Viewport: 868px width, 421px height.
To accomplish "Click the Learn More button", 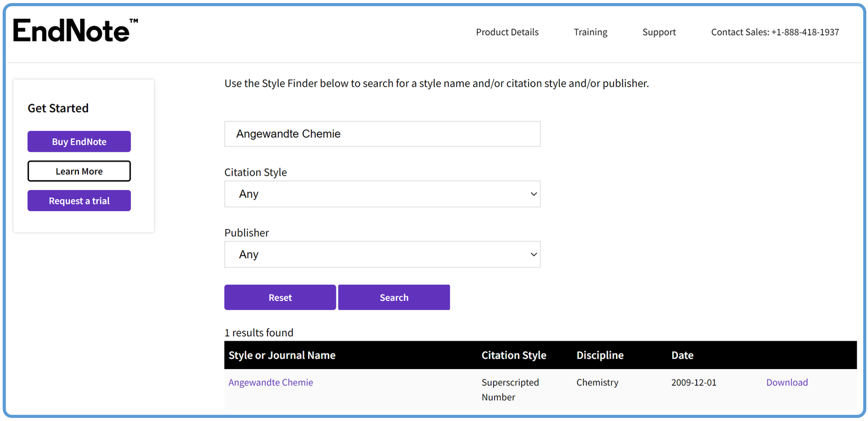I will (79, 171).
